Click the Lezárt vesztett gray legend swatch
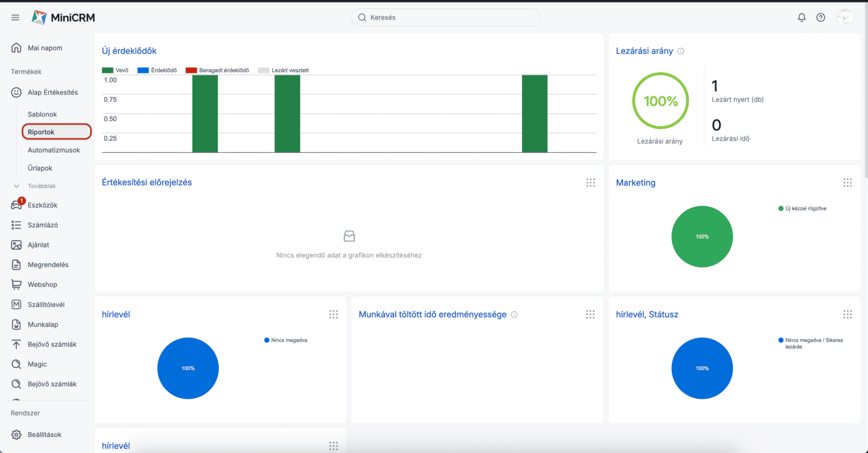Image resolution: width=868 pixels, height=453 pixels. click(264, 71)
